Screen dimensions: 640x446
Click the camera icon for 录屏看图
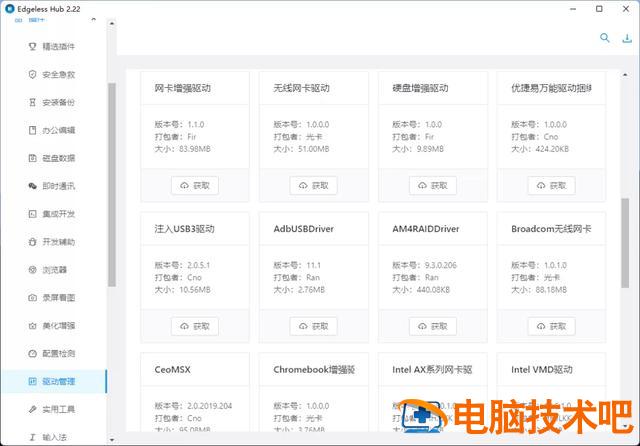[33, 298]
